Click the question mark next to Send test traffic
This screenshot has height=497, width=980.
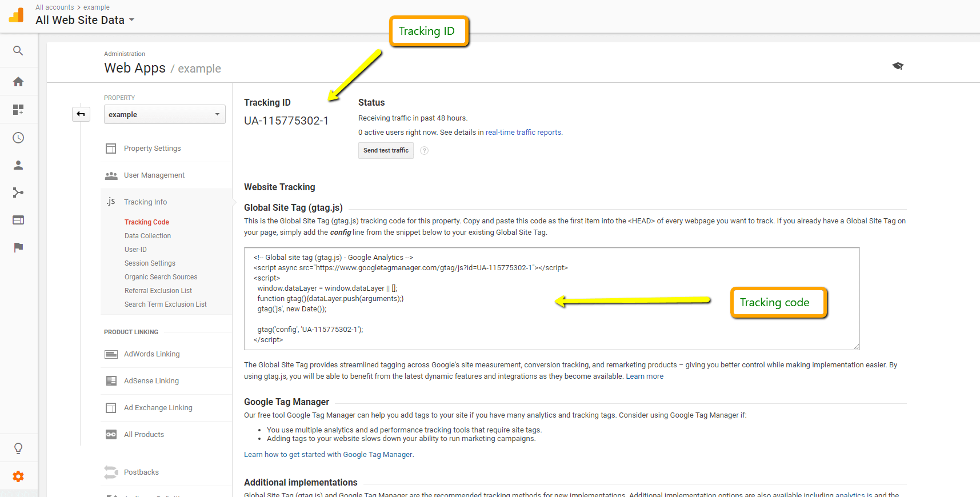pos(424,151)
